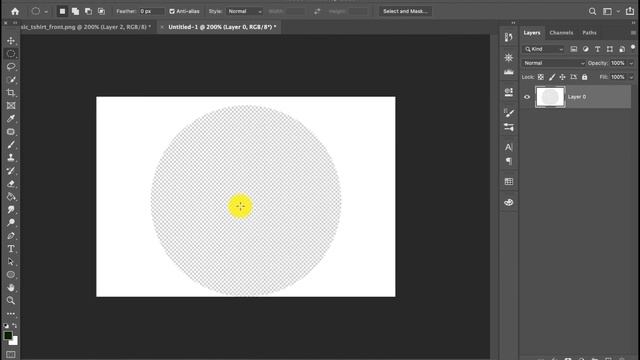
Task: Select the Move tool
Action: [x=11, y=41]
